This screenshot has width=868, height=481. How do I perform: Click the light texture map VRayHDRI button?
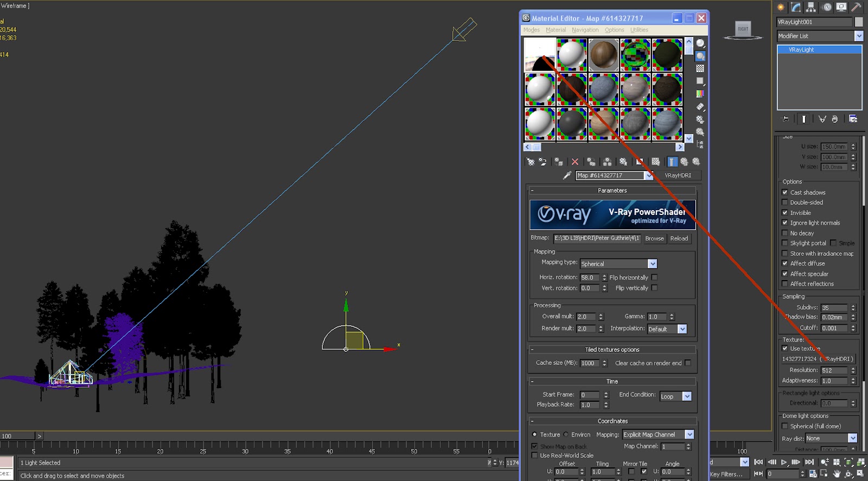(818, 359)
